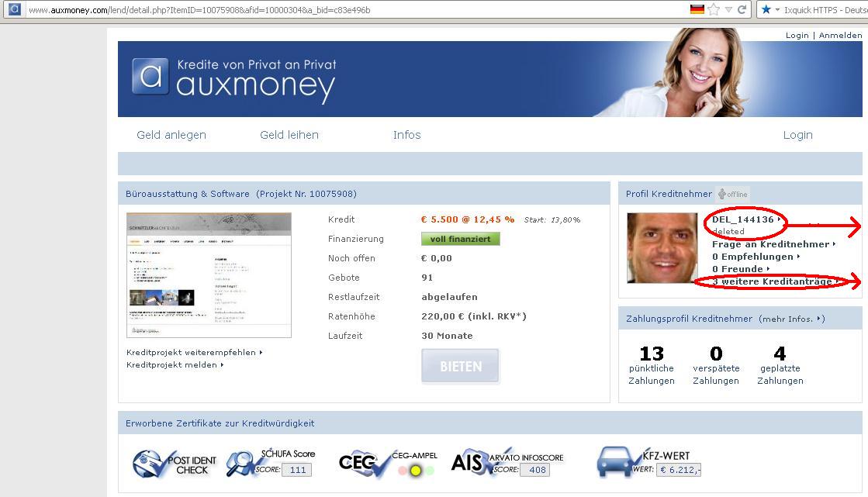
Task: Click Kreditprojekt weiterempfehlen link
Action: click(194, 353)
